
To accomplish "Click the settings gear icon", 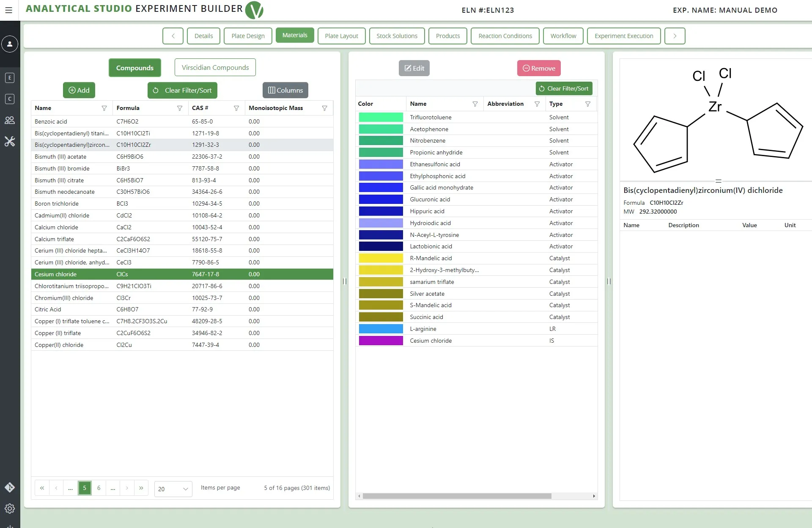I will tap(10, 509).
